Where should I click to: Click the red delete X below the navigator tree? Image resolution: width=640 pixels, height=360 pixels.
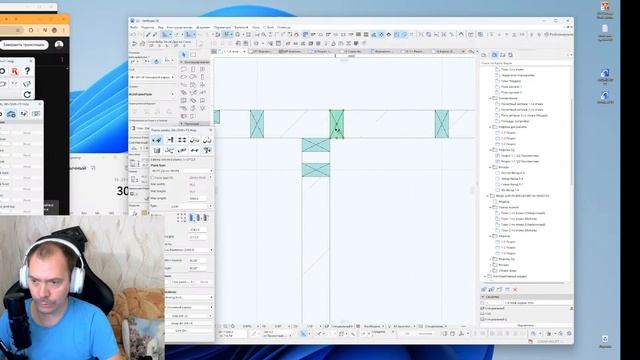click(515, 289)
